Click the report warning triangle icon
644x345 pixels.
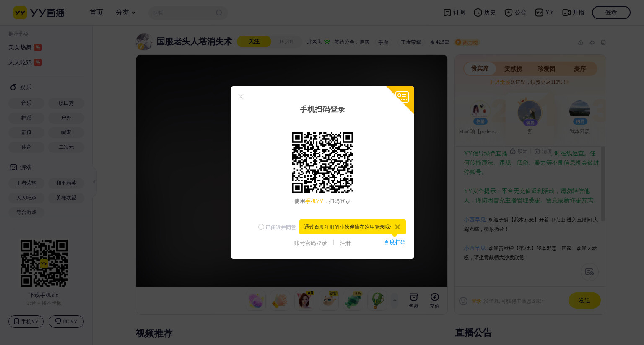[581, 42]
